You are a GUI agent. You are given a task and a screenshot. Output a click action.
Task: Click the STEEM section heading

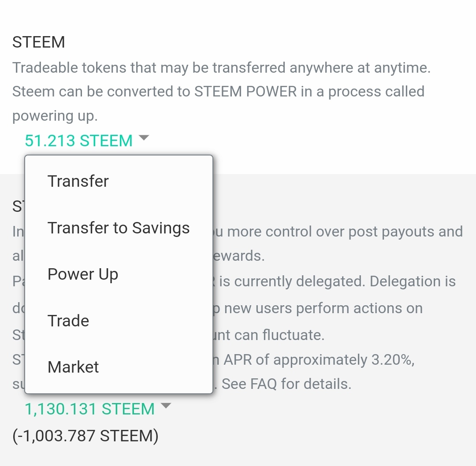39,42
